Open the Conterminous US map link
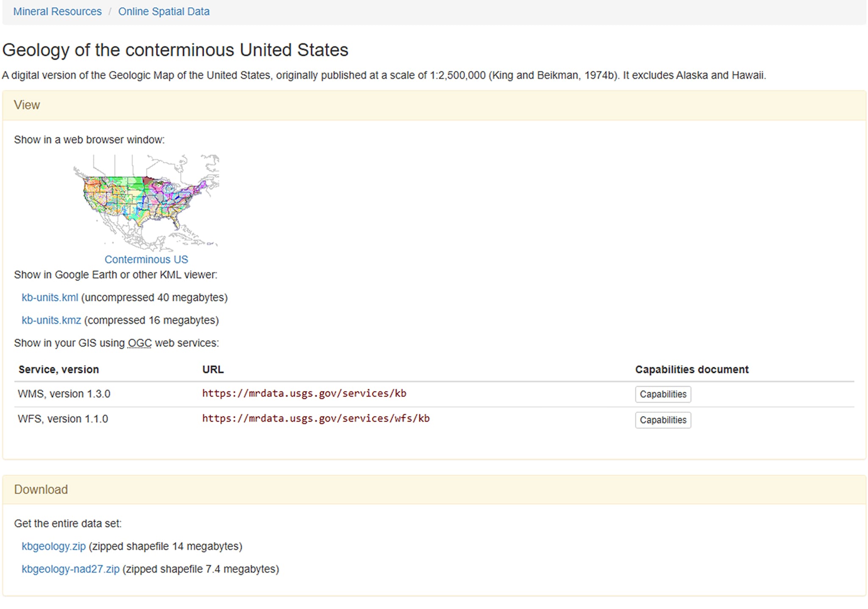Screen dimensions: 868x609 pyautogui.click(x=146, y=260)
